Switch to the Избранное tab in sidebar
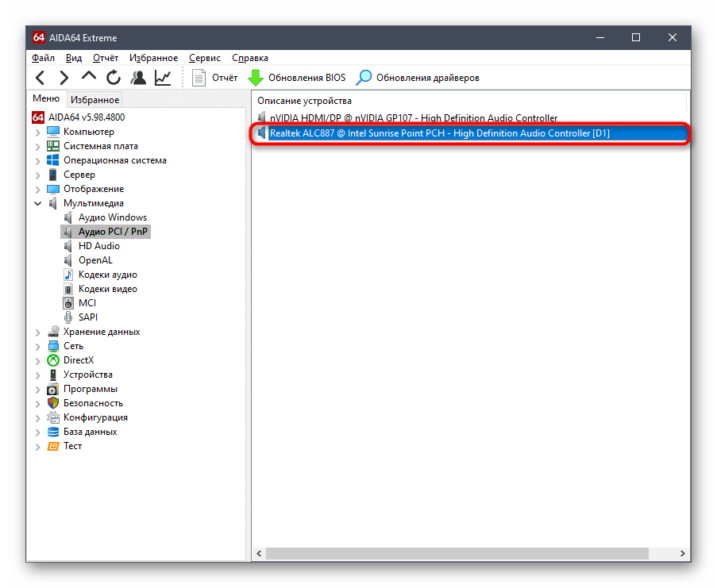Image resolution: width=717 pixels, height=588 pixels. [94, 100]
